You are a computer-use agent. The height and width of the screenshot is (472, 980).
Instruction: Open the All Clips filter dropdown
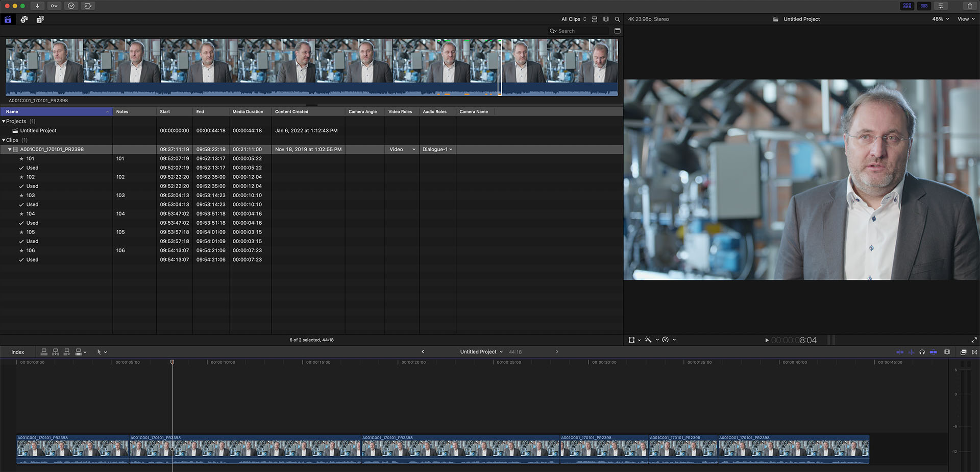coord(574,19)
